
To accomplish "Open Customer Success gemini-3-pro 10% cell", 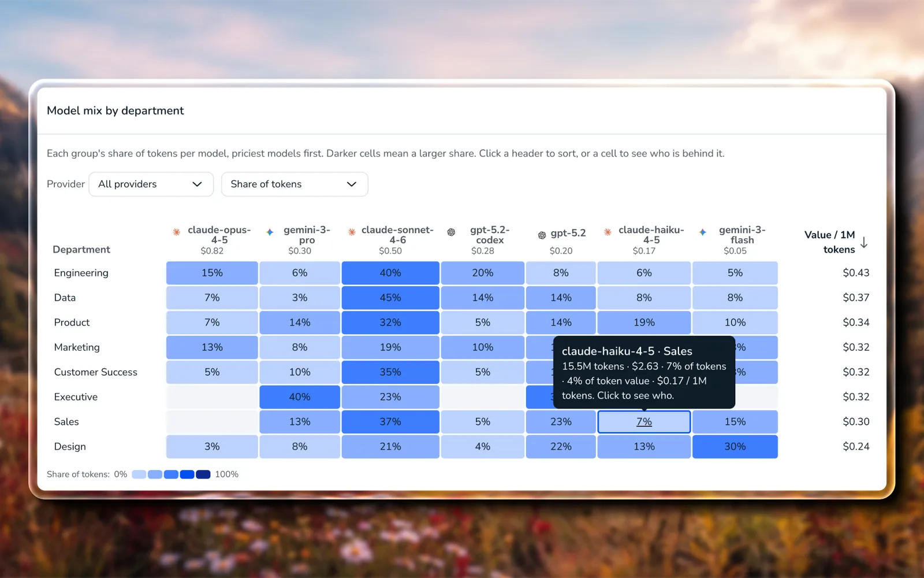I will (x=300, y=372).
